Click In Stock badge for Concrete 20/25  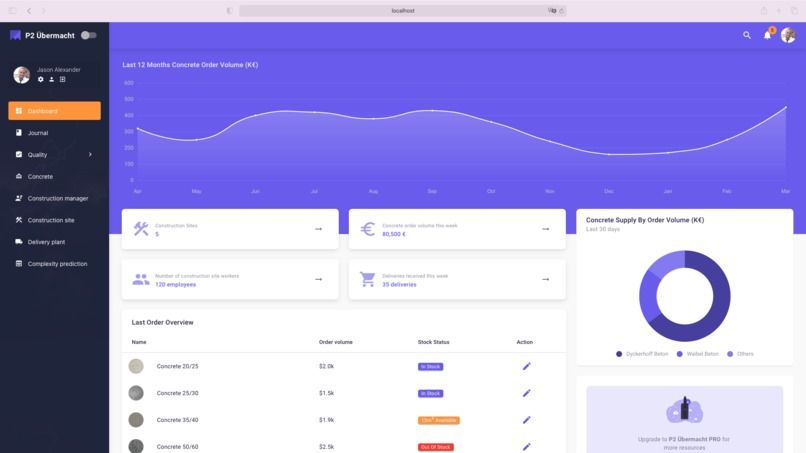pyautogui.click(x=430, y=367)
